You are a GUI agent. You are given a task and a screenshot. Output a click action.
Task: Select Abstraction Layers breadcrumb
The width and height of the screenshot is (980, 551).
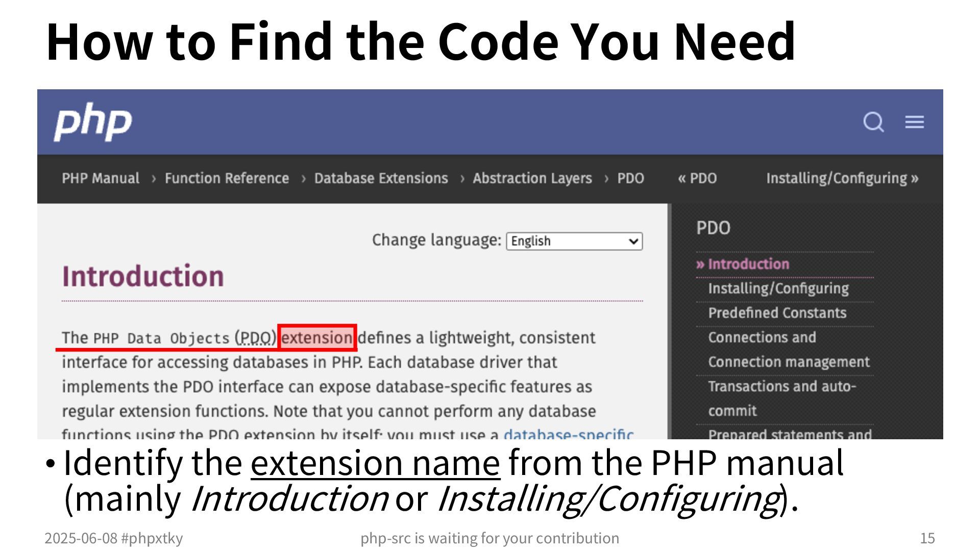pos(532,178)
